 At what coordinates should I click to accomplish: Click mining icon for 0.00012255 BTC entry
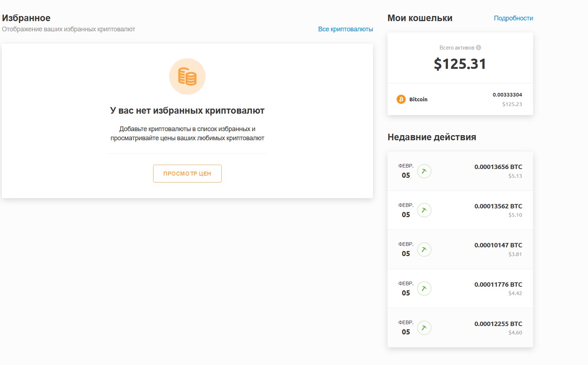tap(424, 328)
